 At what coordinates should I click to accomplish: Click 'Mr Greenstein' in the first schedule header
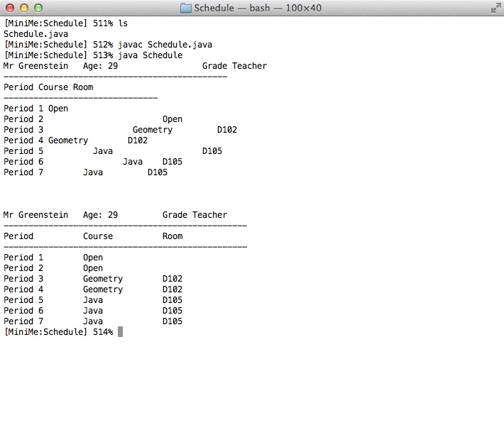pyautogui.click(x=35, y=66)
